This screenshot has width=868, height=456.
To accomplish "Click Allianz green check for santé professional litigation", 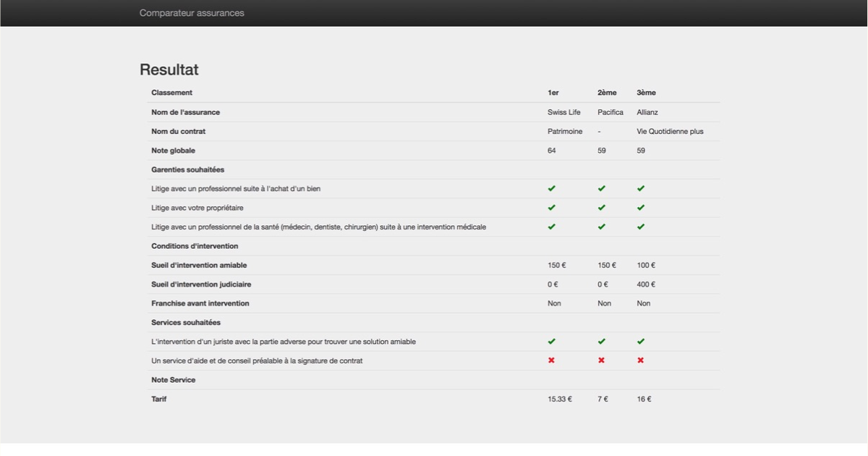I will pyautogui.click(x=641, y=227).
